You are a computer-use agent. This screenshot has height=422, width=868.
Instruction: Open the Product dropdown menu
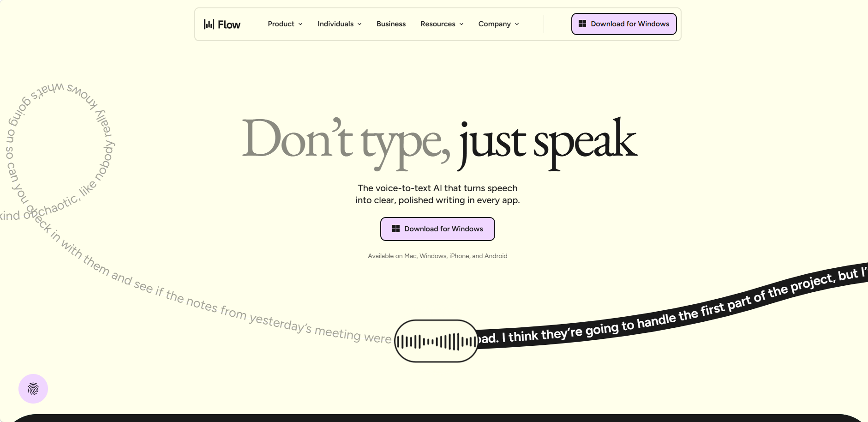click(285, 24)
